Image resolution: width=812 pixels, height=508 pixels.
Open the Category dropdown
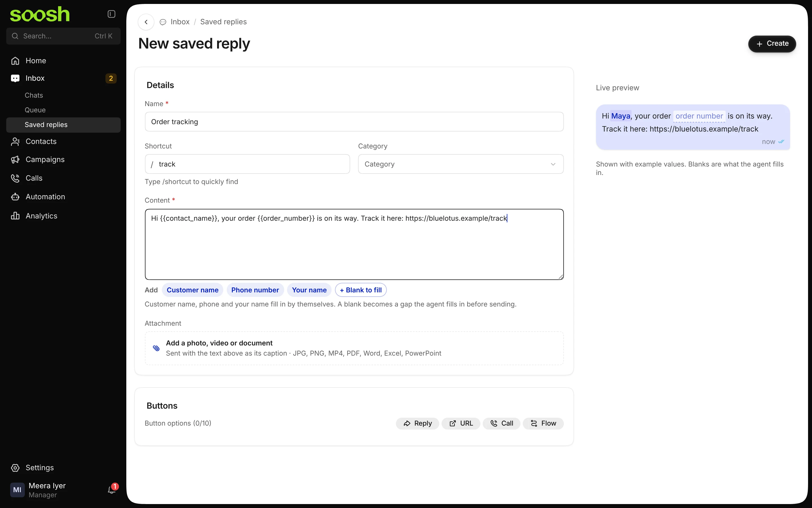click(x=461, y=164)
